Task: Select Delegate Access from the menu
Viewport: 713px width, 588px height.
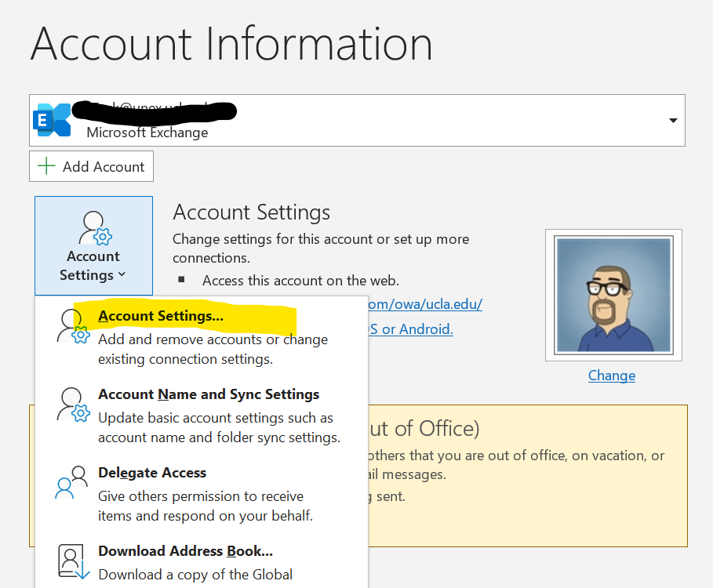Action: pos(152,473)
